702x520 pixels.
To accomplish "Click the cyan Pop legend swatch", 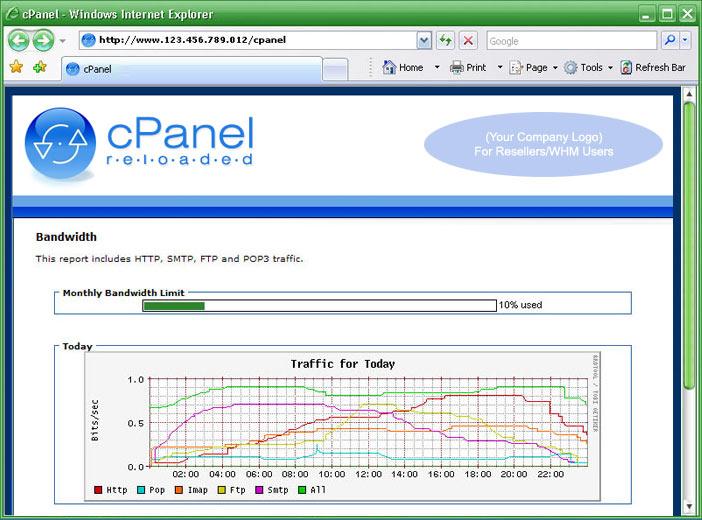I will [141, 490].
